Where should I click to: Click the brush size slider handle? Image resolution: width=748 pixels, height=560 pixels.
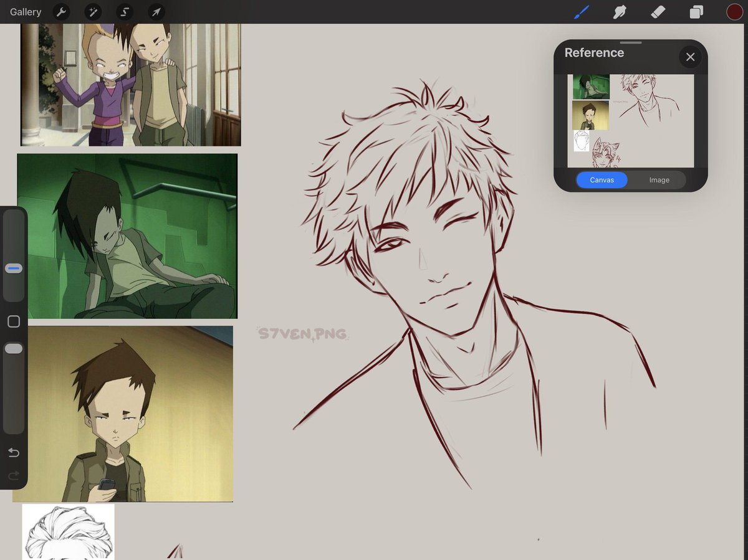point(14,268)
